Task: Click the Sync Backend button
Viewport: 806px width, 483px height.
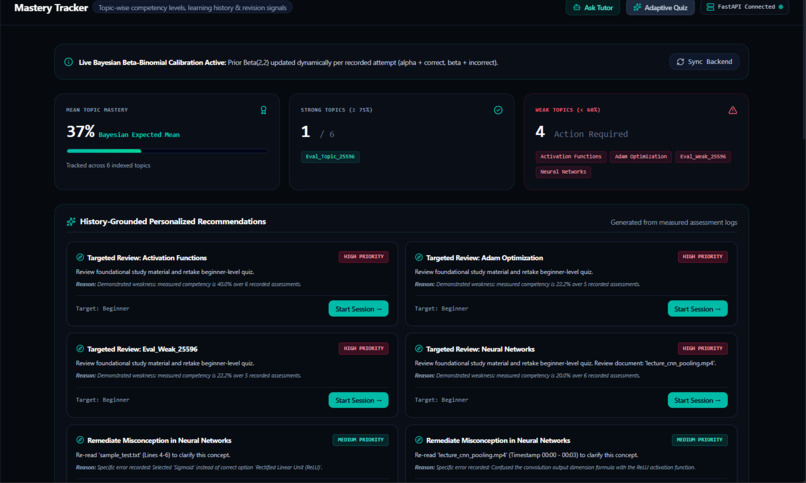Action: [704, 62]
